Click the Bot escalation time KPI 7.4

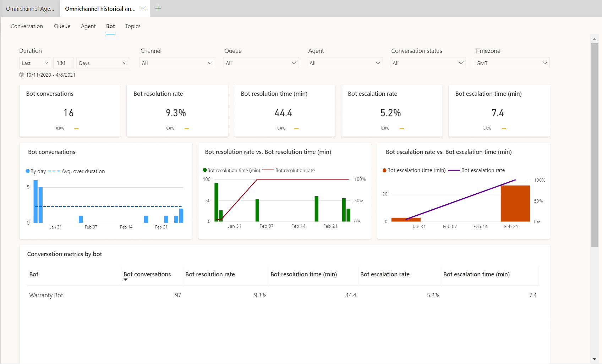tap(498, 113)
